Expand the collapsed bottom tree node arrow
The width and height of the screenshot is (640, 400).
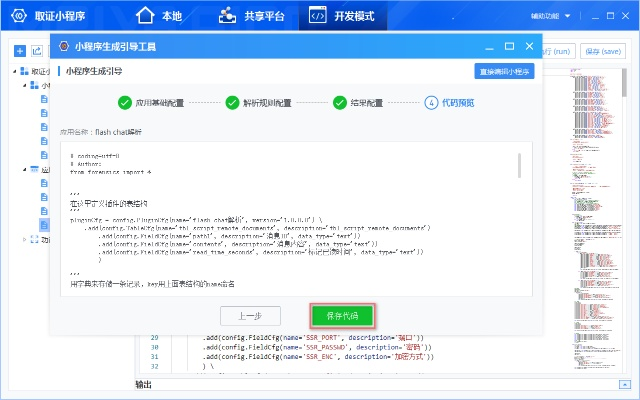(x=24, y=239)
